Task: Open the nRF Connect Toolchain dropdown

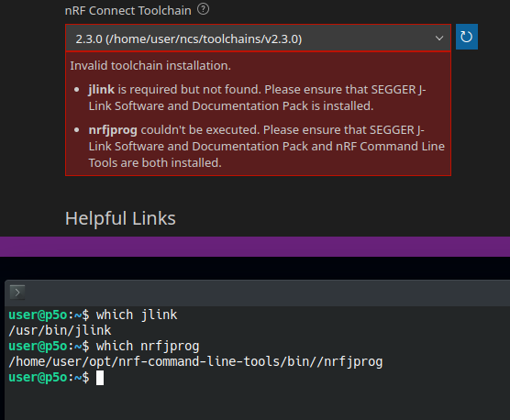Action: click(x=258, y=39)
